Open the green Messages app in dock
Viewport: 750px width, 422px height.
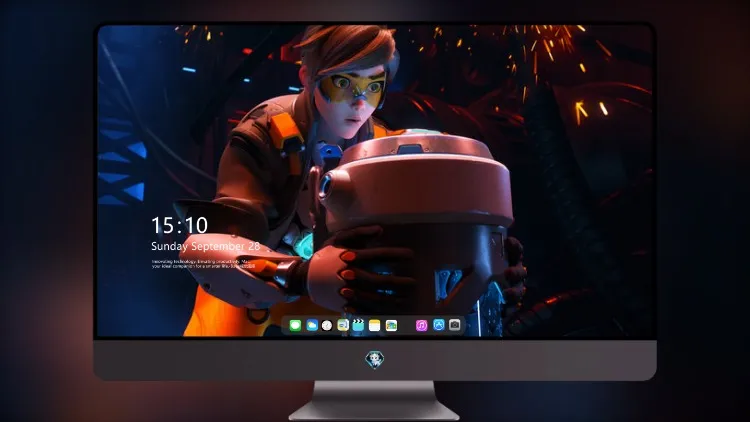[x=295, y=326]
